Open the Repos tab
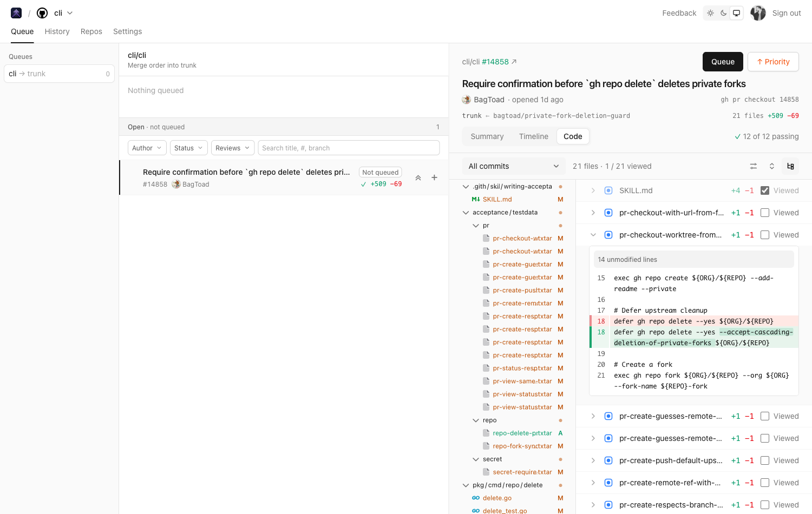The width and height of the screenshot is (812, 514). tap(91, 31)
